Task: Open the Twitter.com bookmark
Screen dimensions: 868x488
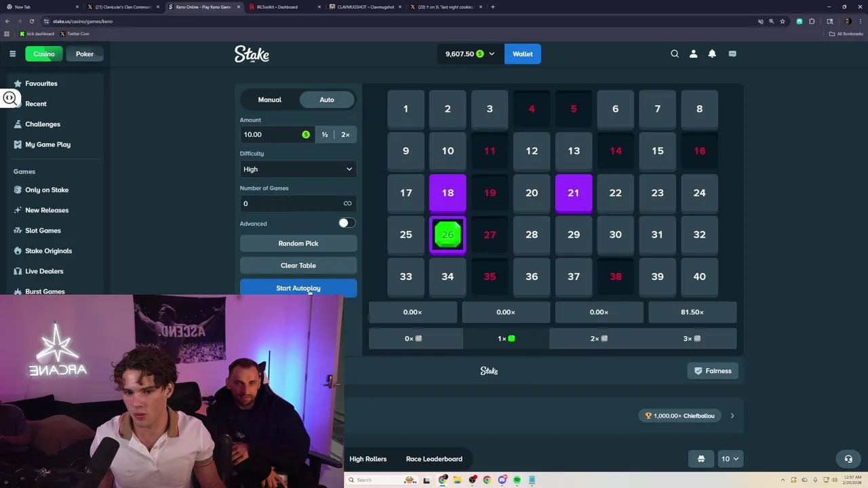Action: 75,33
